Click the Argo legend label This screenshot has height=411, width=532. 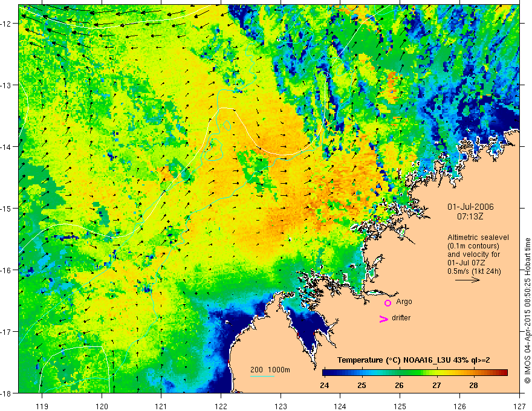pyautogui.click(x=404, y=302)
